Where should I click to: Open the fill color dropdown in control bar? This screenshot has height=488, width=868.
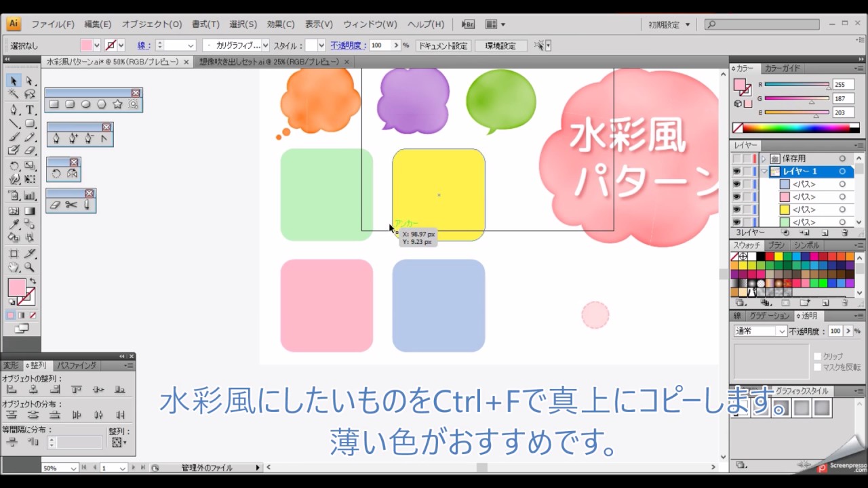[x=96, y=45]
